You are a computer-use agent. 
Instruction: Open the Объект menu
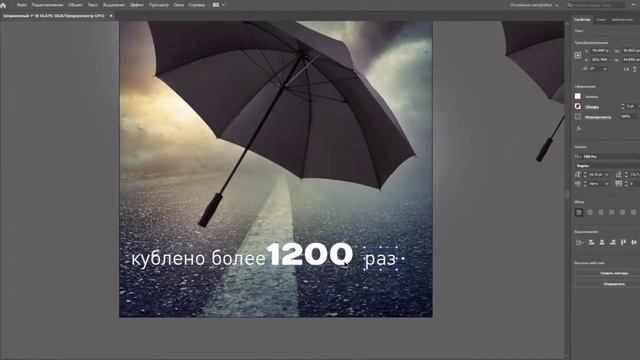(x=75, y=5)
